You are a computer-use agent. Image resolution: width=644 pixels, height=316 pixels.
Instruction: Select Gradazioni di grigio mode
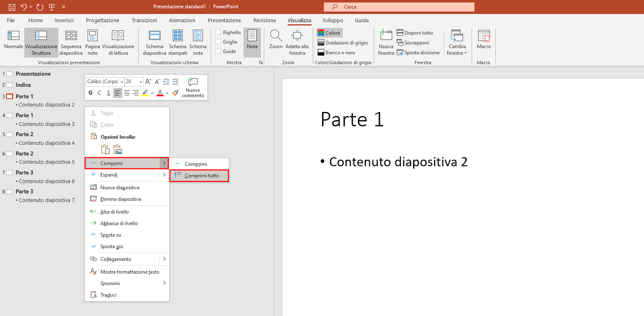pyautogui.click(x=343, y=42)
